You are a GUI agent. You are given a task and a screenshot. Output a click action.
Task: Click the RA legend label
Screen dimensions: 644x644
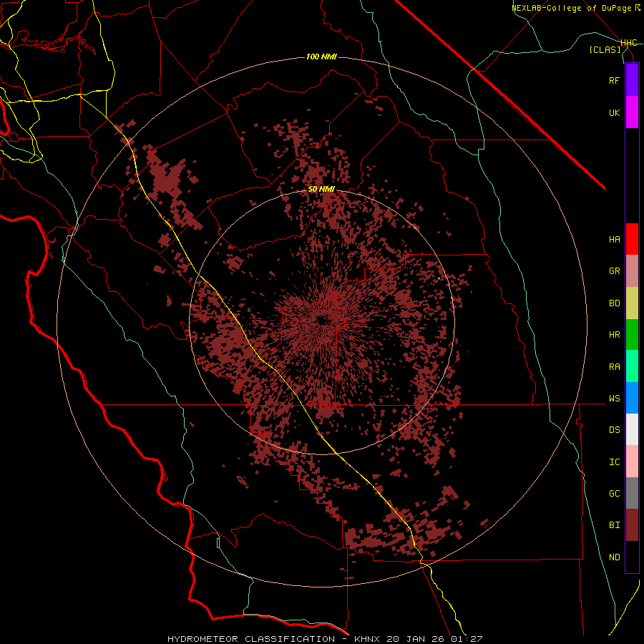(x=615, y=366)
